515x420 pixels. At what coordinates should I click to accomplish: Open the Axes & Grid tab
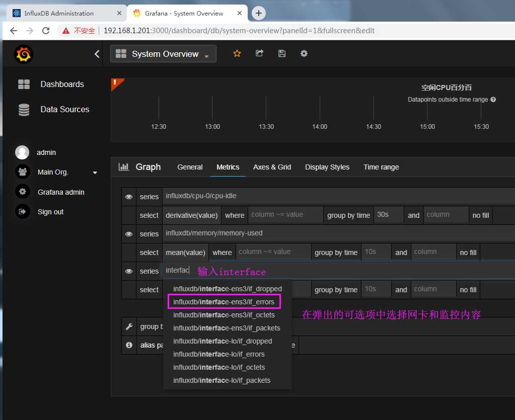272,167
